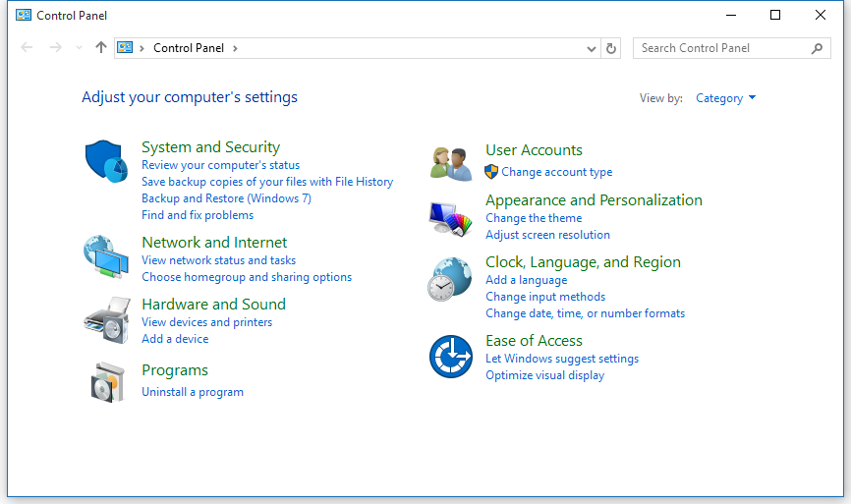Click the User Accounts people icon

pos(450,162)
